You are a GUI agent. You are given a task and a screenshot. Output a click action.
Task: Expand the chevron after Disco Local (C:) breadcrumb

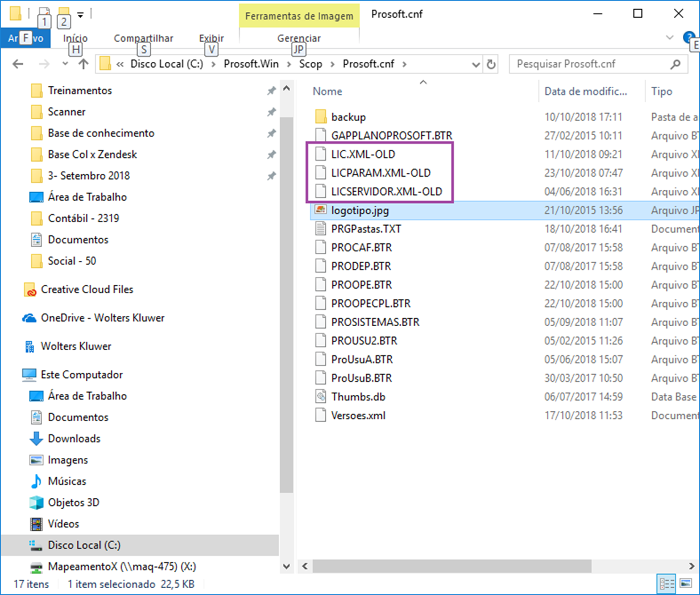coord(213,64)
